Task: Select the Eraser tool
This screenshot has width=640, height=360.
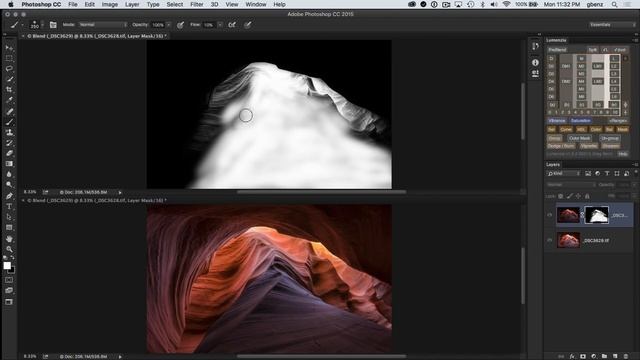Action: 9,153
